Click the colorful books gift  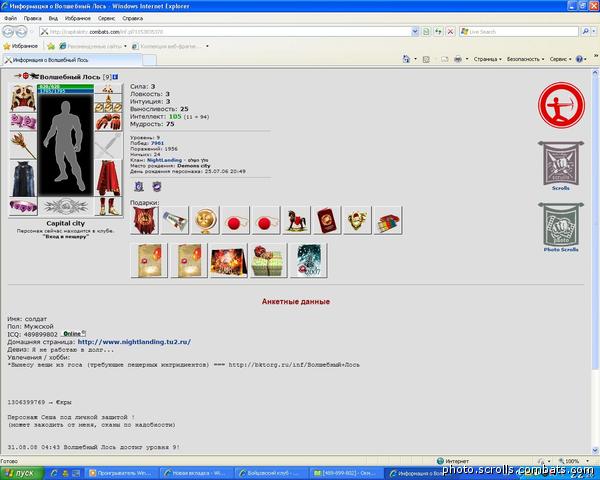pos(388,220)
